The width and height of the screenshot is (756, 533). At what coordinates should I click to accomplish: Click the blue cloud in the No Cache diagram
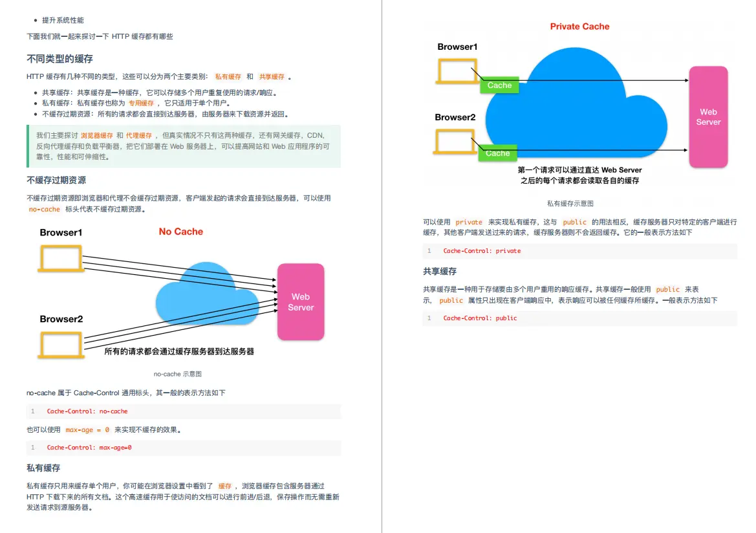[208, 294]
